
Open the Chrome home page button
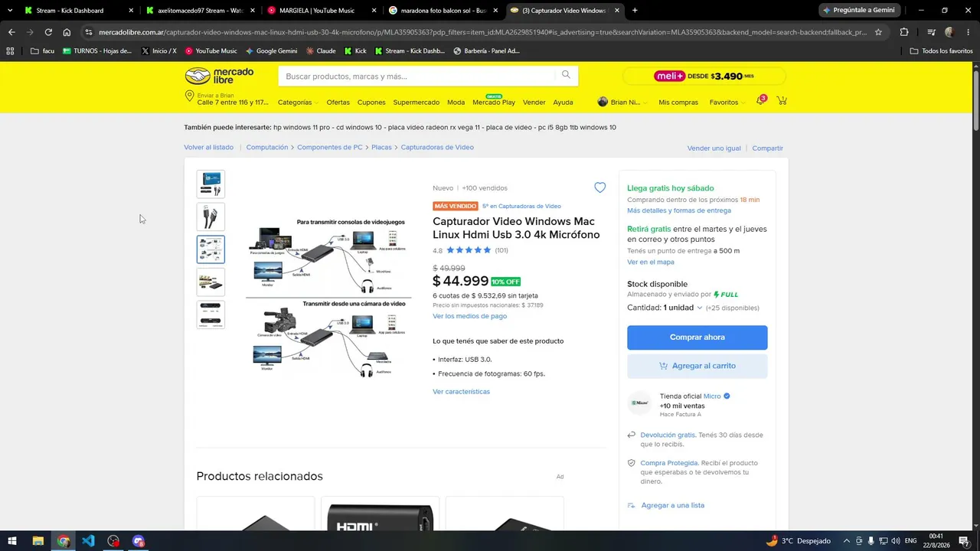67,32
